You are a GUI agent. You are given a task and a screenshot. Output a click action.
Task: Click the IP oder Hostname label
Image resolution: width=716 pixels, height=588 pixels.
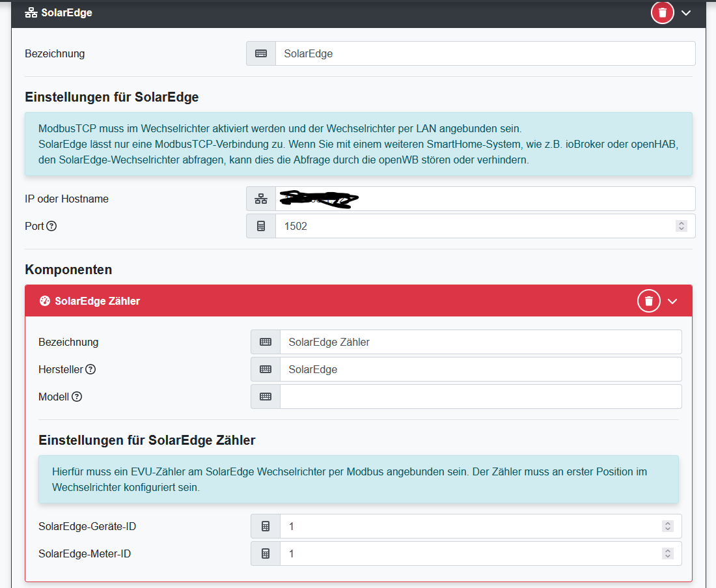click(66, 199)
